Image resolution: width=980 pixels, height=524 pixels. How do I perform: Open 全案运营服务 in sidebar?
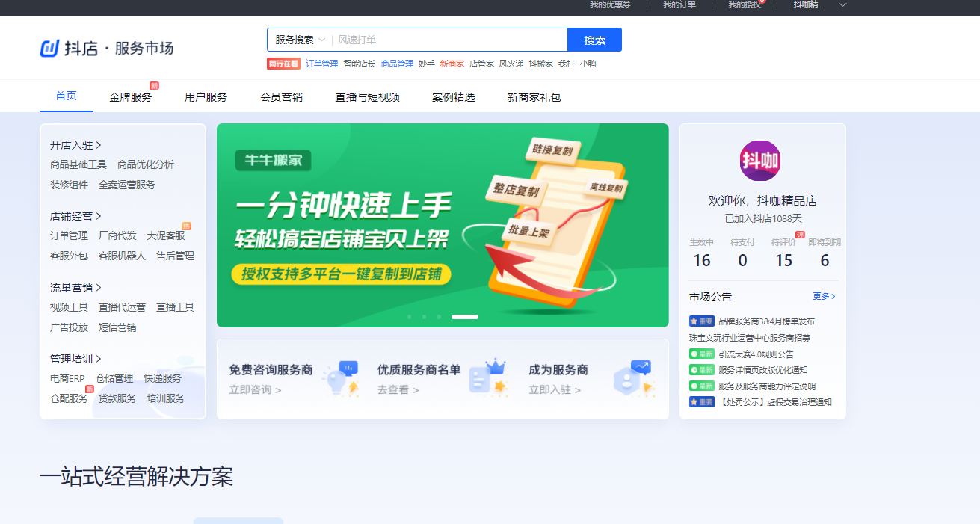coord(127,185)
